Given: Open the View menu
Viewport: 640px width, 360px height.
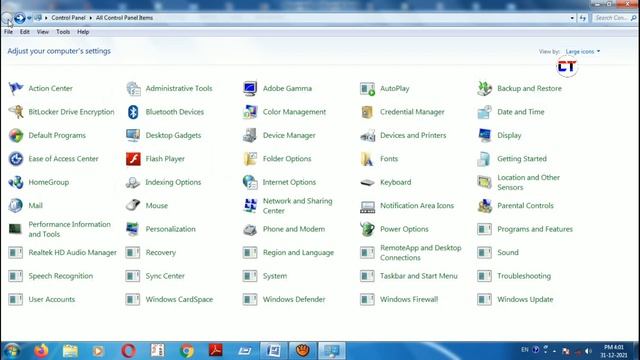Looking at the screenshot, I should pos(42,32).
